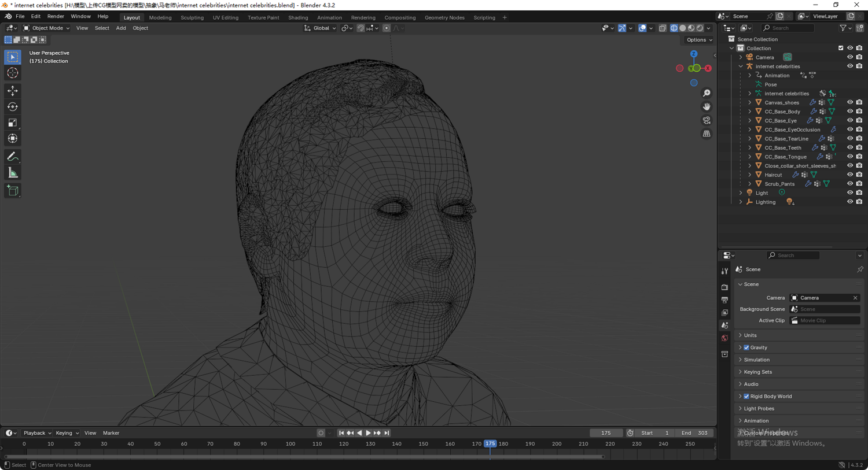Uncheck Rigid Body World checkbox
868x470 pixels.
(x=746, y=397)
